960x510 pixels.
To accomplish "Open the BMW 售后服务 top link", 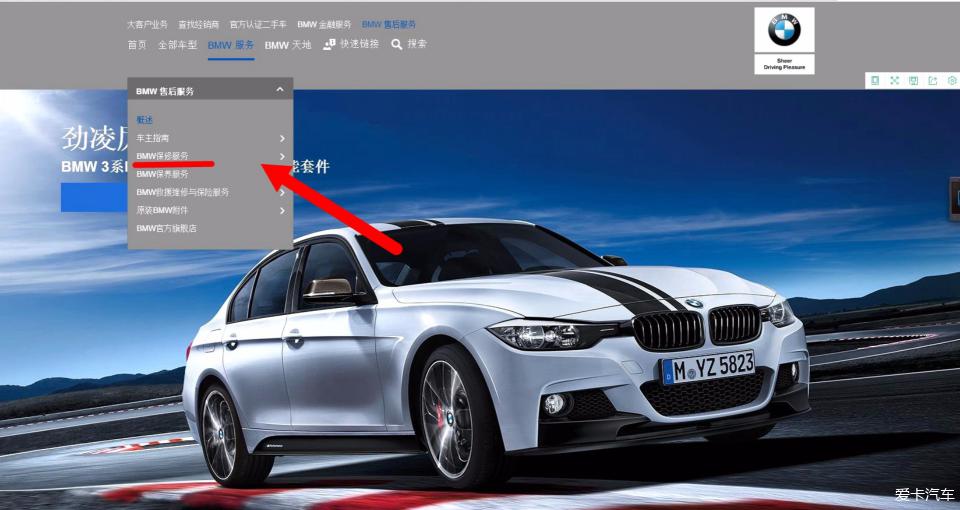I will 389,24.
